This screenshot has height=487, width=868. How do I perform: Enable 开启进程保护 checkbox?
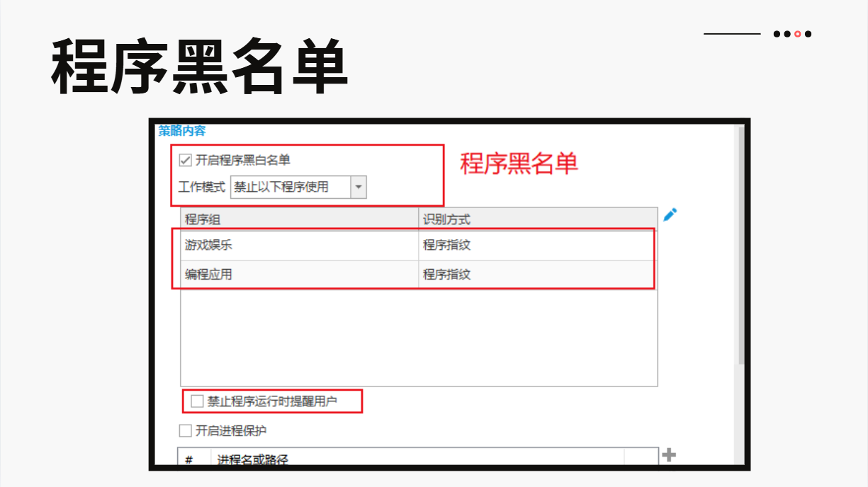186,430
